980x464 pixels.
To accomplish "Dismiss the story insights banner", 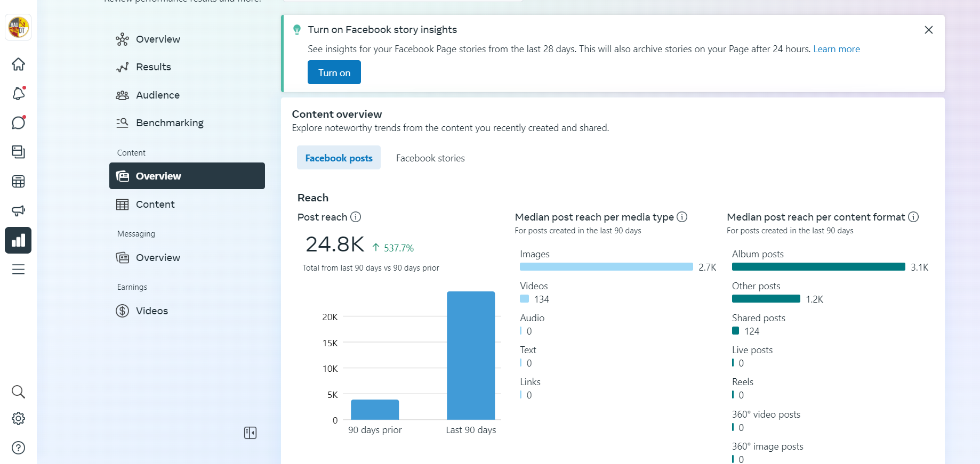I will pos(928,30).
